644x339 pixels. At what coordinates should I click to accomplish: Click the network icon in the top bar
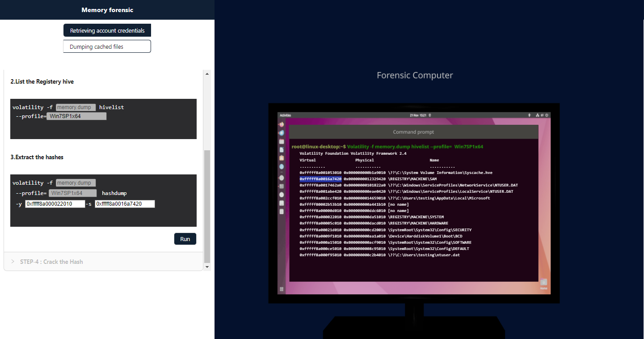click(537, 115)
